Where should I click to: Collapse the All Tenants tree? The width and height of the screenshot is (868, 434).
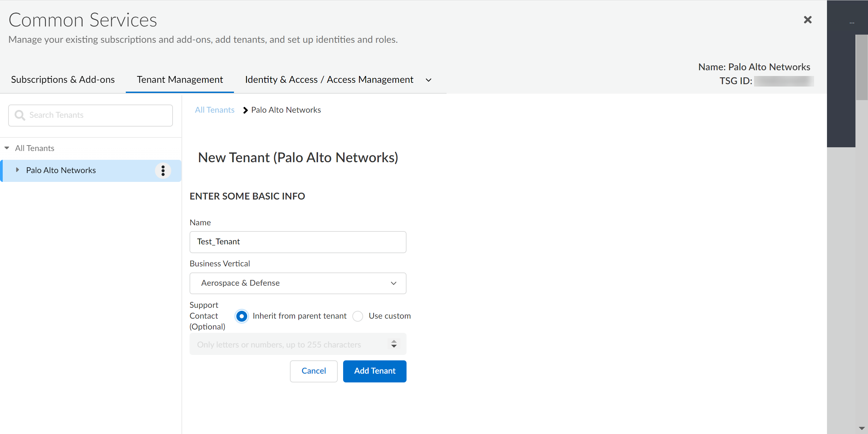pos(7,148)
